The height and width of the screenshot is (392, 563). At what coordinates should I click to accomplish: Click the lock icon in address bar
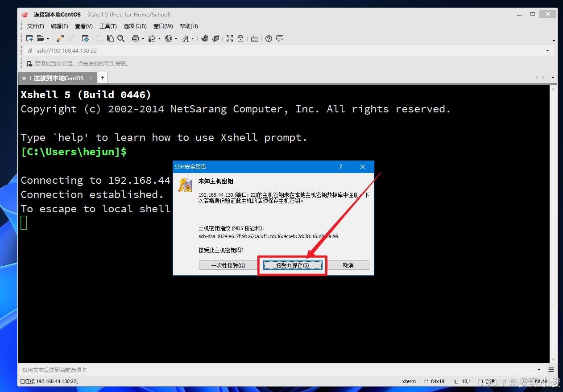30,51
